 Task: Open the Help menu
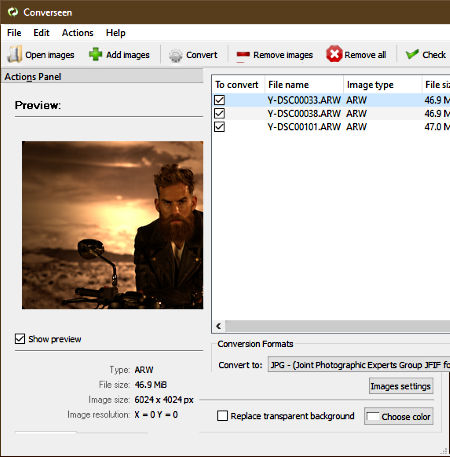pyautogui.click(x=116, y=33)
